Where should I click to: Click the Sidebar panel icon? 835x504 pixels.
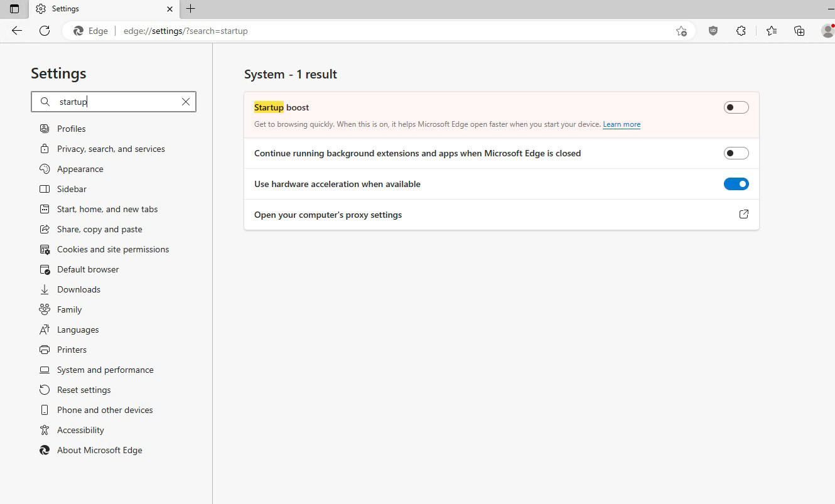click(45, 189)
